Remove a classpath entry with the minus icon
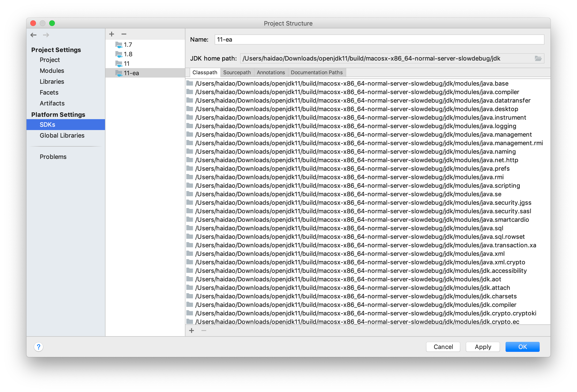This screenshot has width=577, height=392. coord(204,331)
